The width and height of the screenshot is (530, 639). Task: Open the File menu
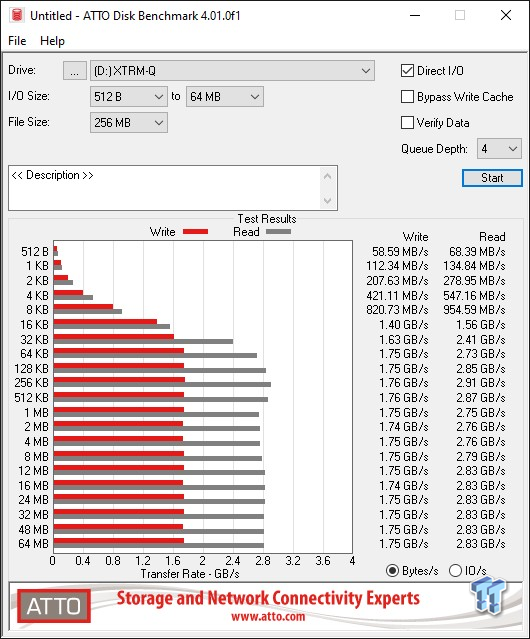[17, 41]
